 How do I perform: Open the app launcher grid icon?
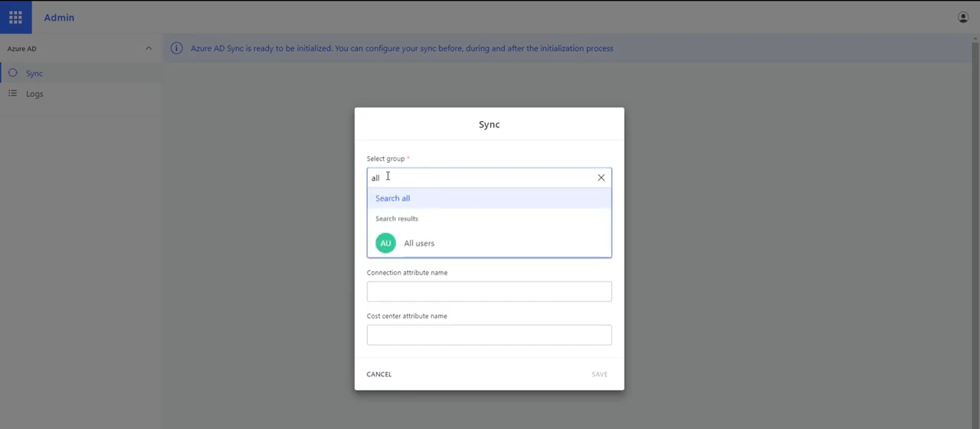click(16, 17)
